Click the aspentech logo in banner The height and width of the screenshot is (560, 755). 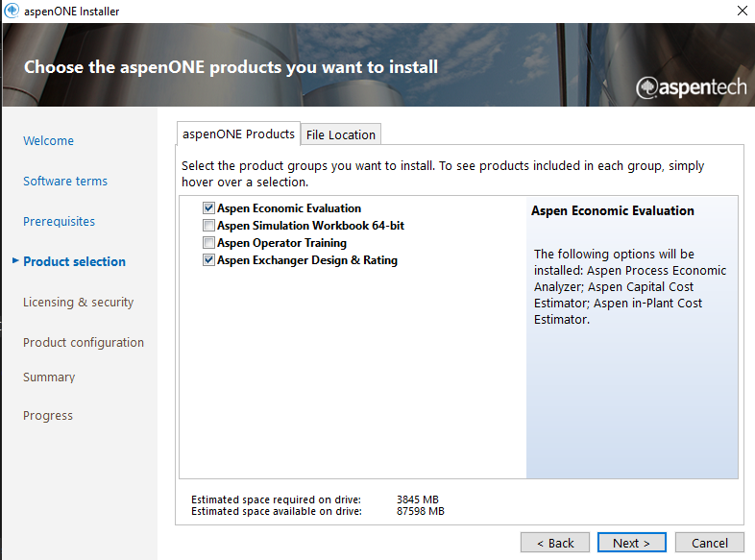(x=691, y=87)
